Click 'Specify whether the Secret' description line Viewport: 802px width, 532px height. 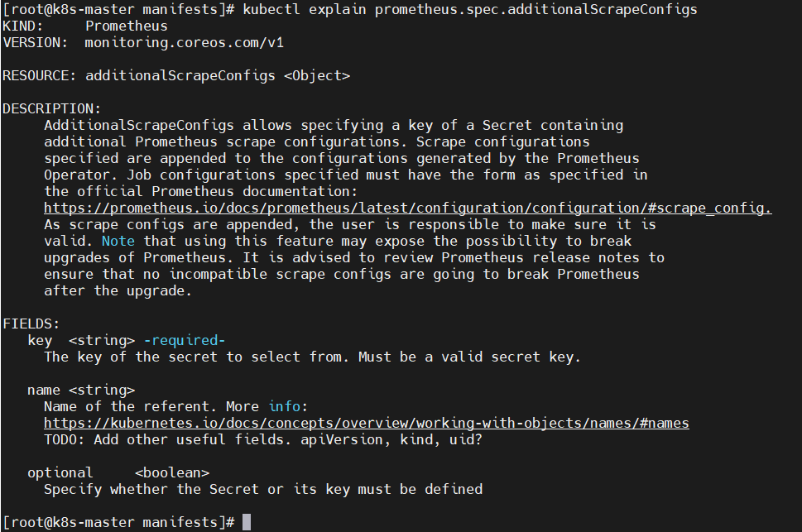click(263, 490)
